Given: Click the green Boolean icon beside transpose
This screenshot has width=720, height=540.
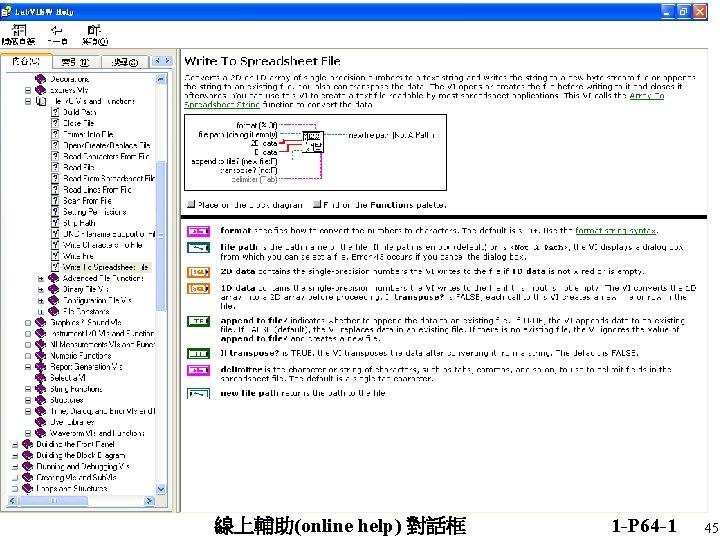Looking at the screenshot, I should (198, 354).
